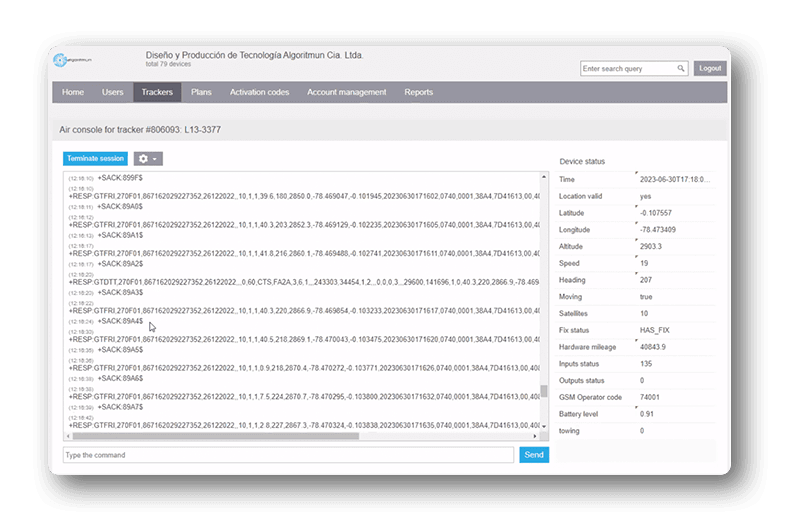This screenshot has height=520, width=796.
Task: Click the Moving true value
Action: point(646,297)
